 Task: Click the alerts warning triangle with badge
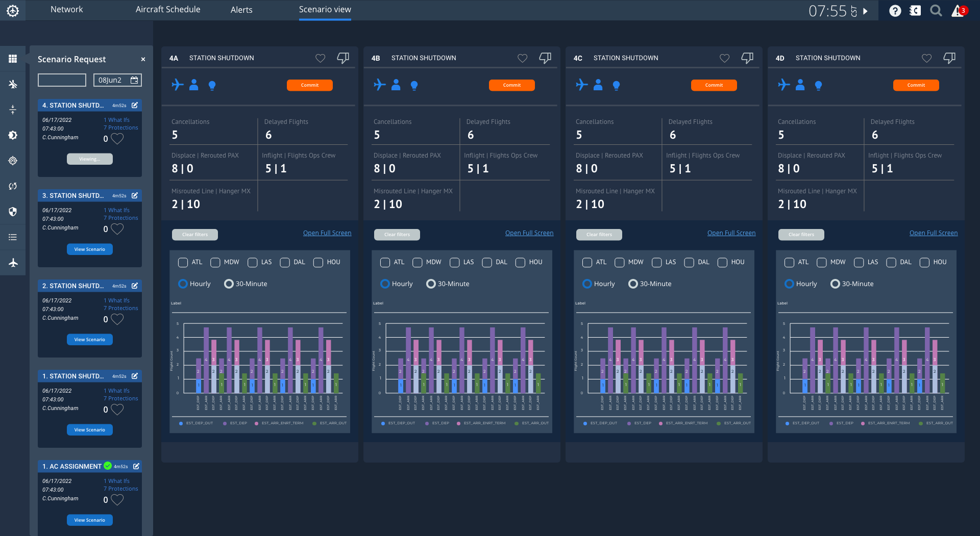958,11
